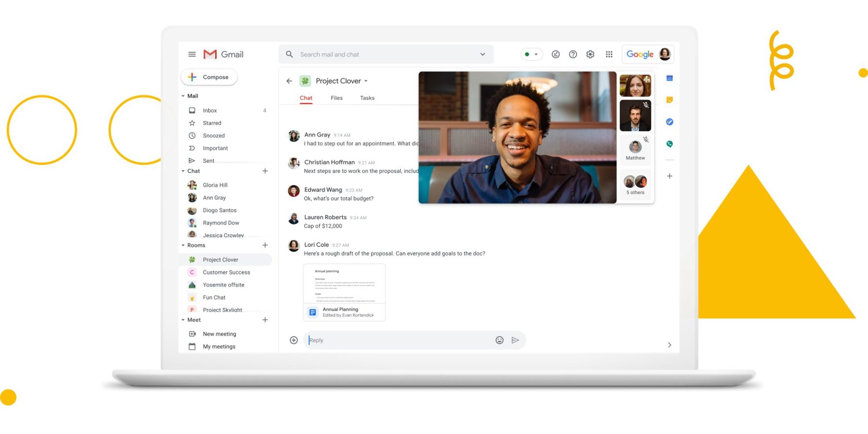Click inside the Reply message field
The width and height of the screenshot is (868, 434).
pos(386,340)
